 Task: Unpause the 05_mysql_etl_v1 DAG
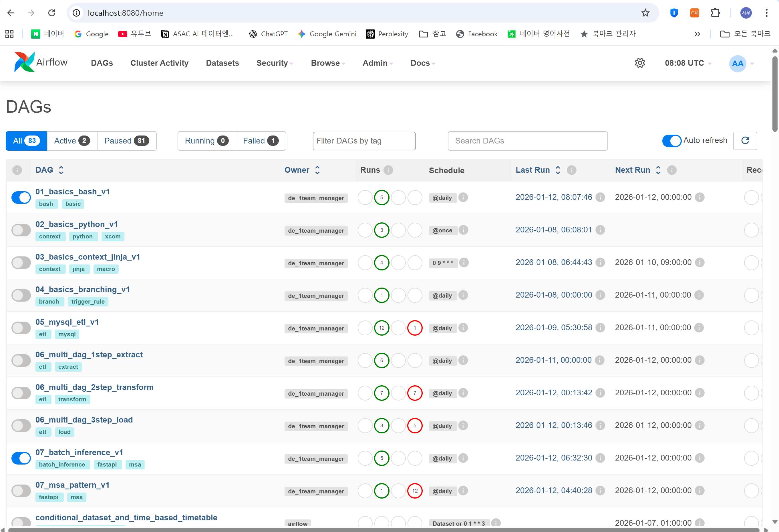point(21,328)
